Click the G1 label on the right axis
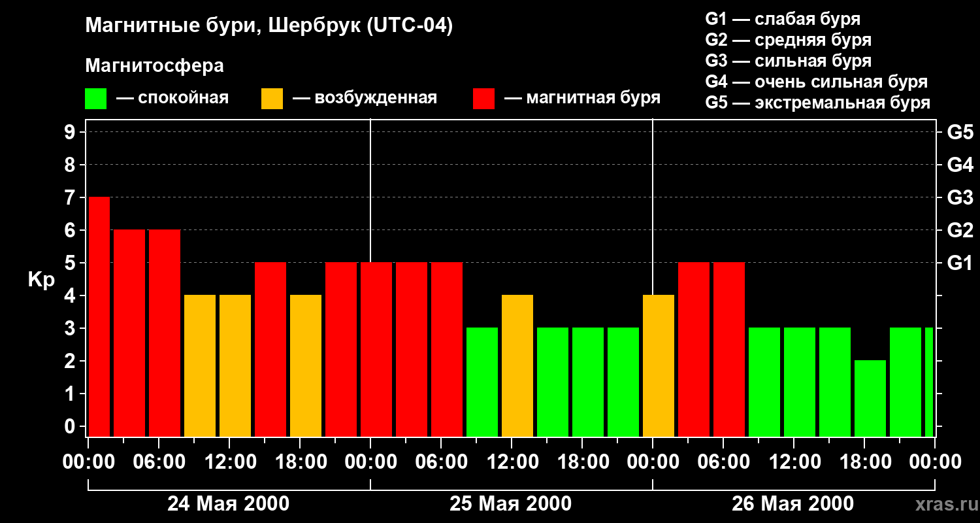Image resolution: width=980 pixels, height=523 pixels. (x=960, y=263)
